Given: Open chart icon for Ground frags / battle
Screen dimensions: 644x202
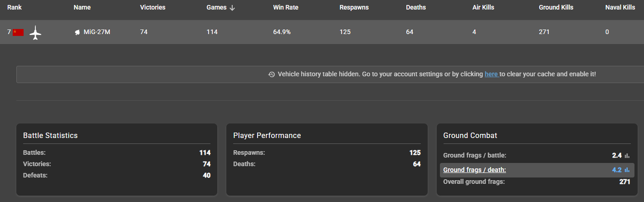Looking at the screenshot, I should pos(627,156).
